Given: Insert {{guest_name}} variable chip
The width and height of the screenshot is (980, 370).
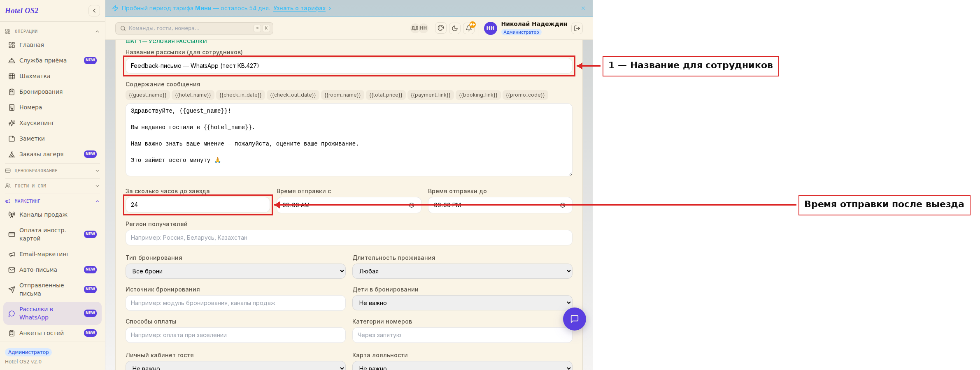Looking at the screenshot, I should click(148, 95).
